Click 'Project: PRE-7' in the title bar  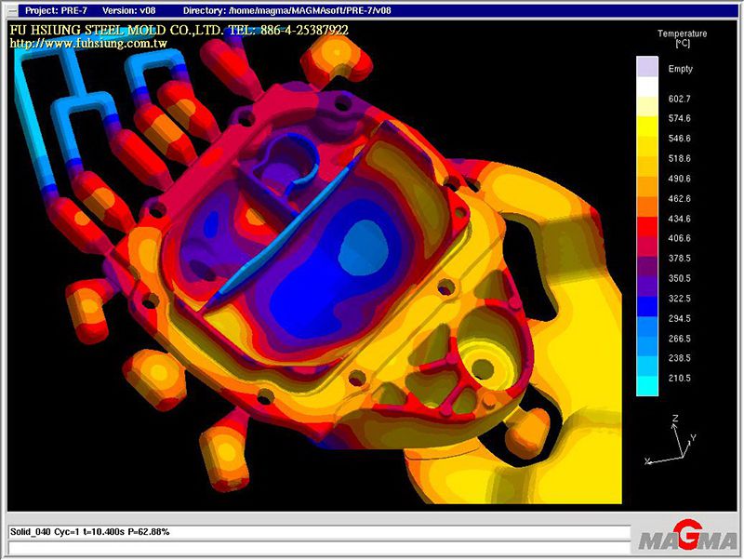pos(56,10)
